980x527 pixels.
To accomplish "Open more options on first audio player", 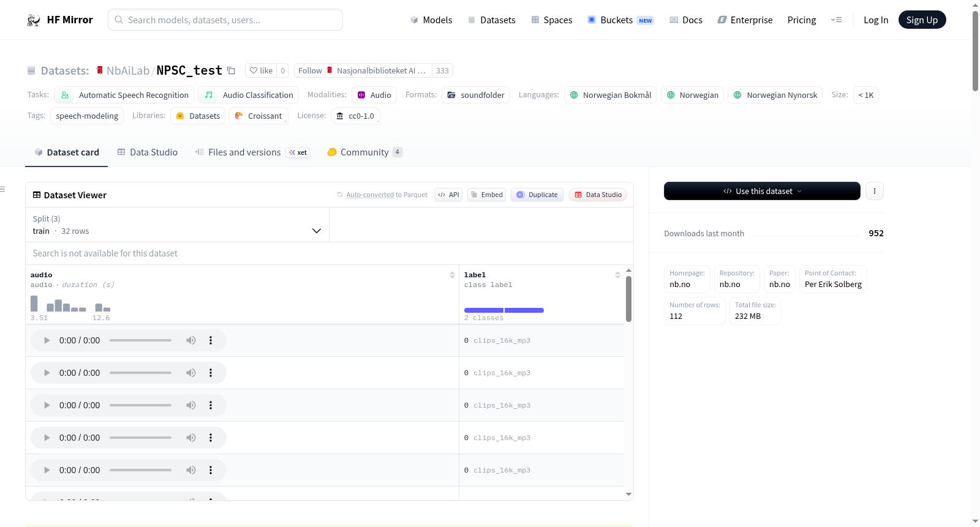I will (211, 340).
